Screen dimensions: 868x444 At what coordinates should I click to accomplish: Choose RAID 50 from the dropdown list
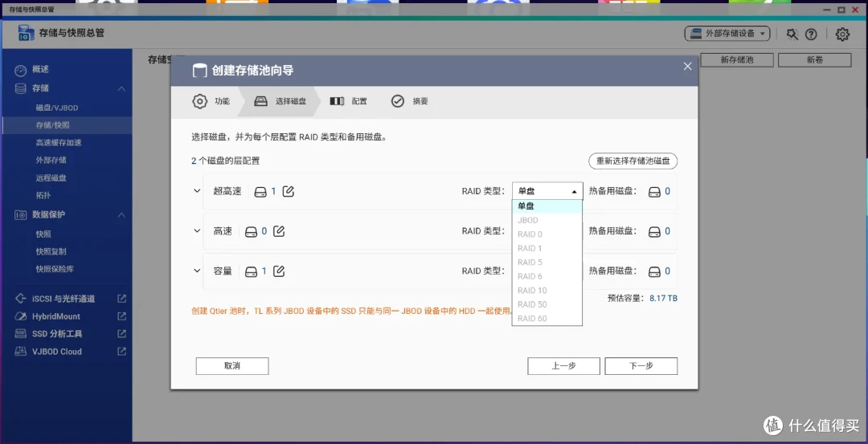(547, 304)
